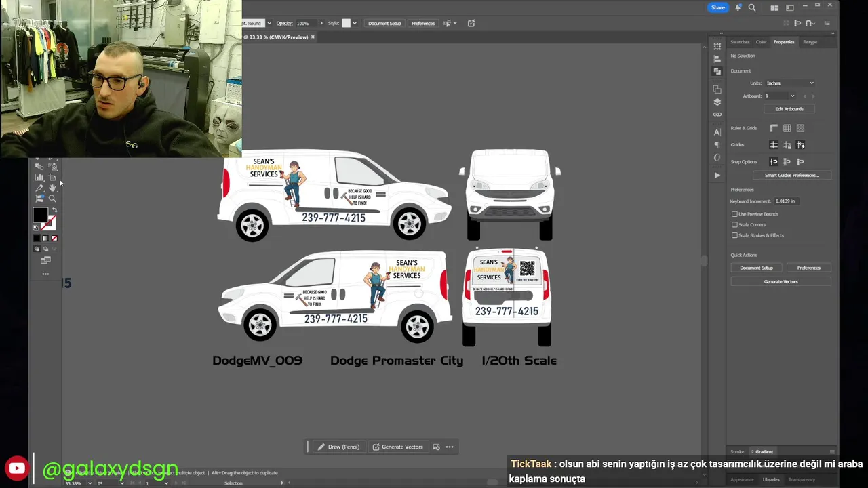Click Draw (Pencil) in contextual task bar
The image size is (868, 488).
(338, 447)
